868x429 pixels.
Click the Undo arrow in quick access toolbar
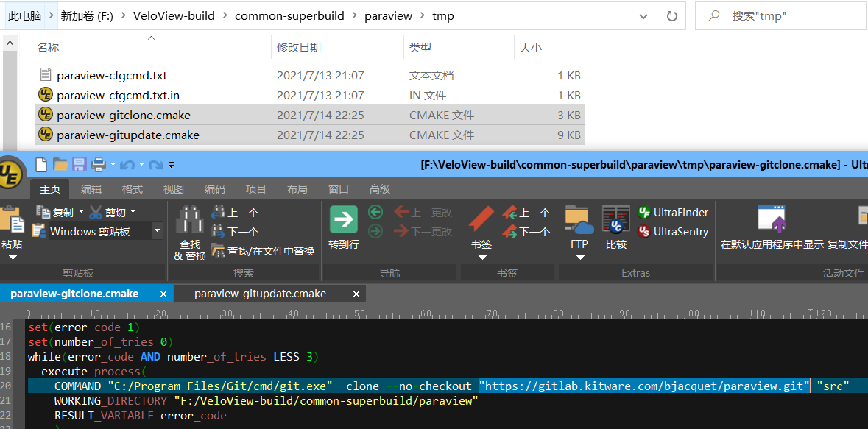pyautogui.click(x=127, y=164)
